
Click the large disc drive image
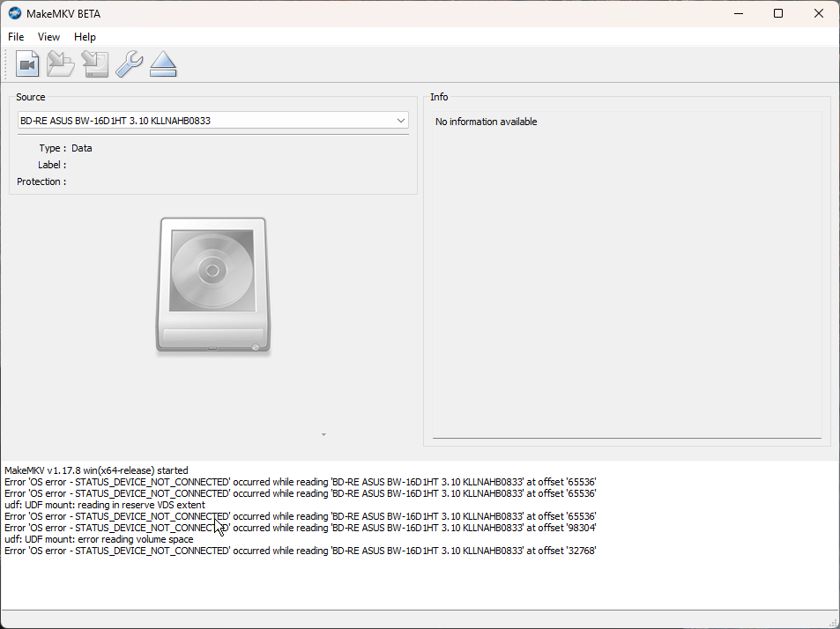pos(213,285)
